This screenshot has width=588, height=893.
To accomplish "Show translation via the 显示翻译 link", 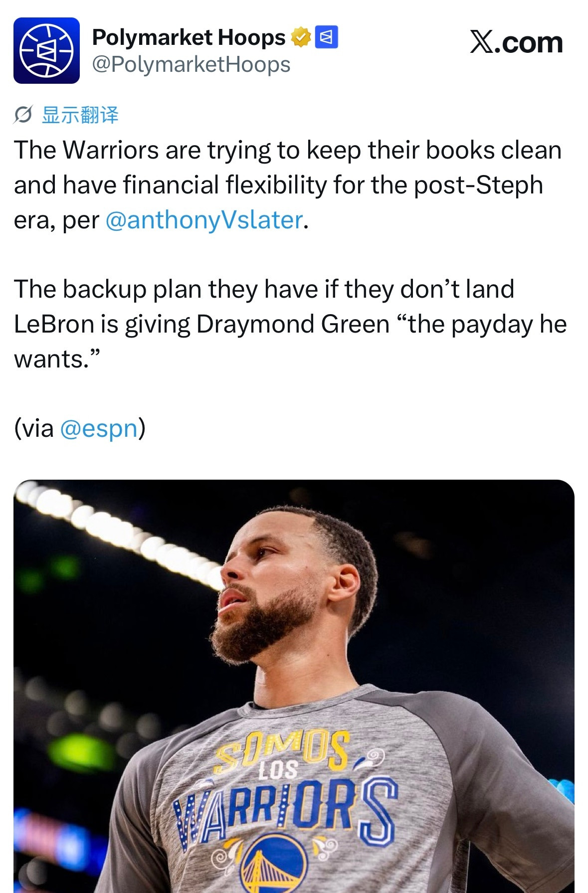I will click(x=80, y=115).
